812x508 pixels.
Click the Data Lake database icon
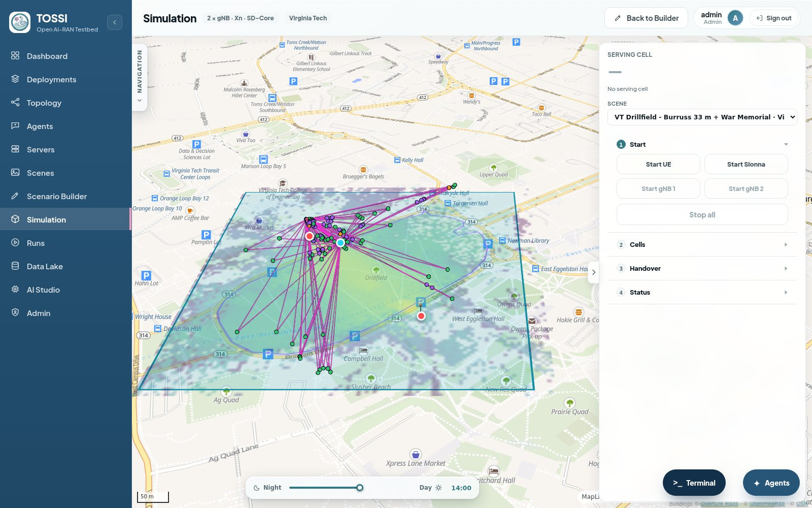coord(15,266)
